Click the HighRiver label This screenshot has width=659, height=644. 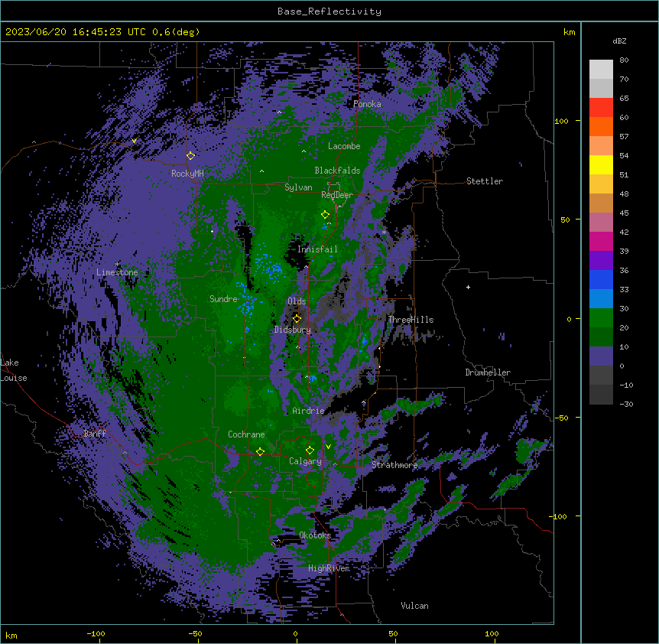(x=329, y=568)
